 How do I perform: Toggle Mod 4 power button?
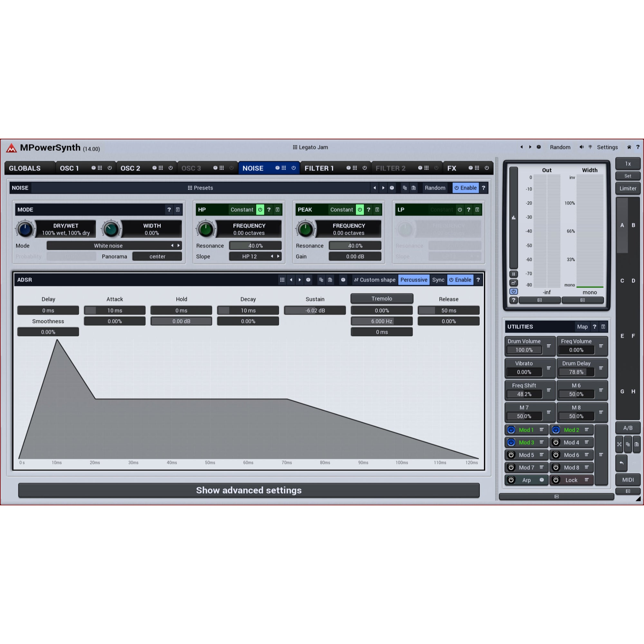coord(556,442)
